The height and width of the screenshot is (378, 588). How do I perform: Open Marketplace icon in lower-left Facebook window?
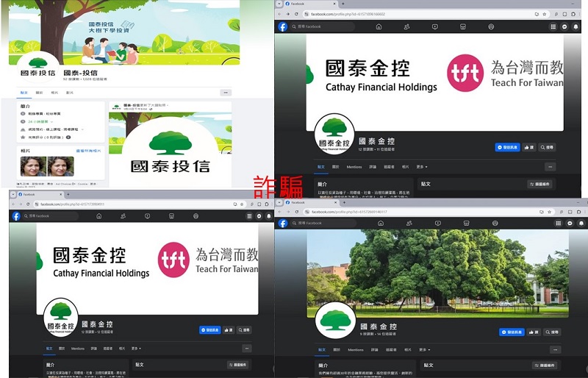171,215
